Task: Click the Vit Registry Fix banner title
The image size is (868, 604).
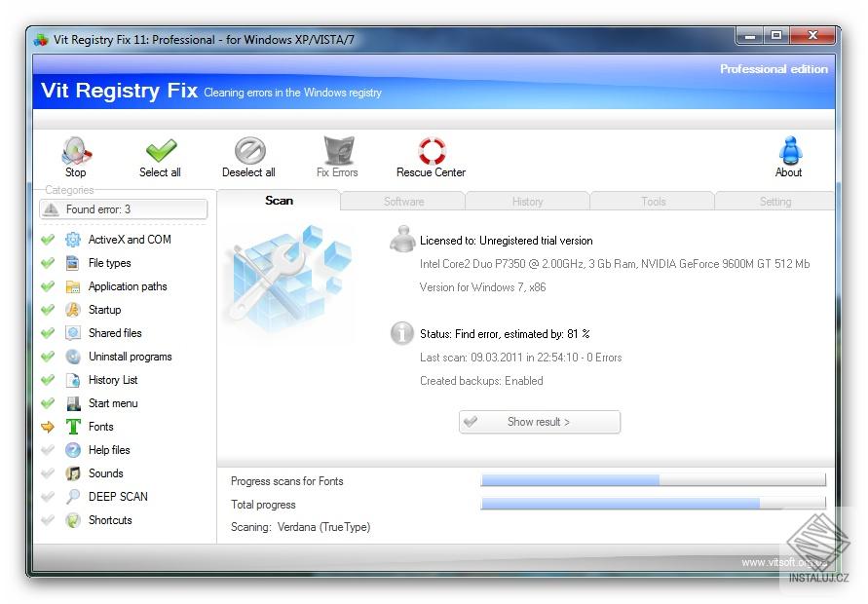Action: click(x=119, y=91)
